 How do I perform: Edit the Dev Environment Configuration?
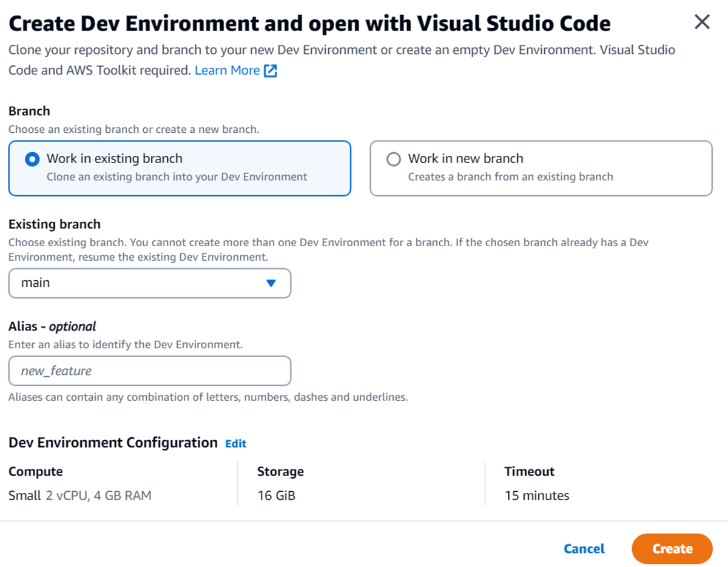coord(235,444)
